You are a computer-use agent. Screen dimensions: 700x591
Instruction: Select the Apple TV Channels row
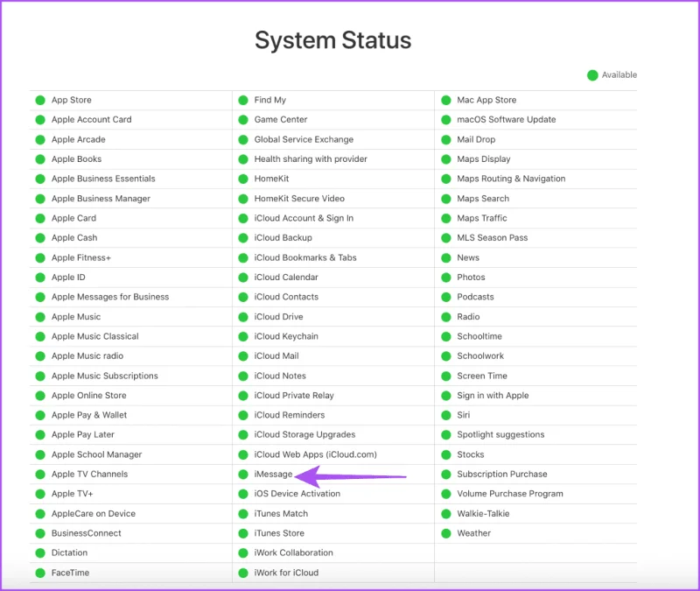90,474
